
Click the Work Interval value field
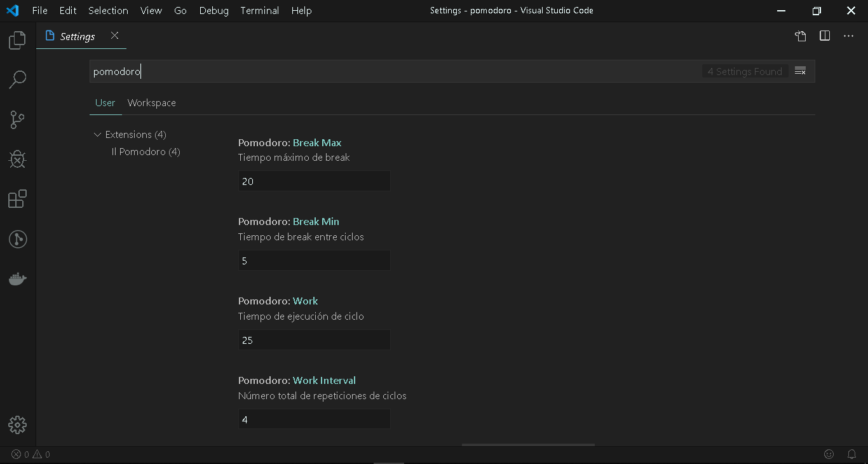[x=314, y=420]
